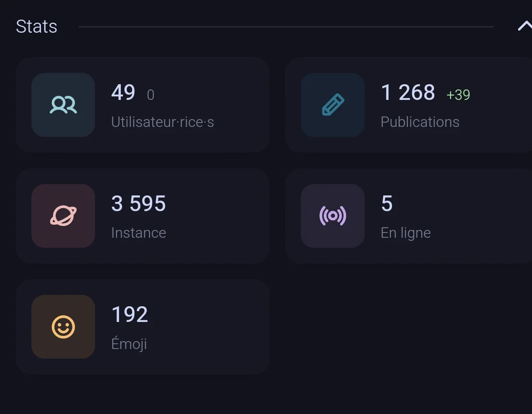Viewport: 532px width, 414px height.
Task: Click the 3 595 instance count
Action: [x=139, y=203]
